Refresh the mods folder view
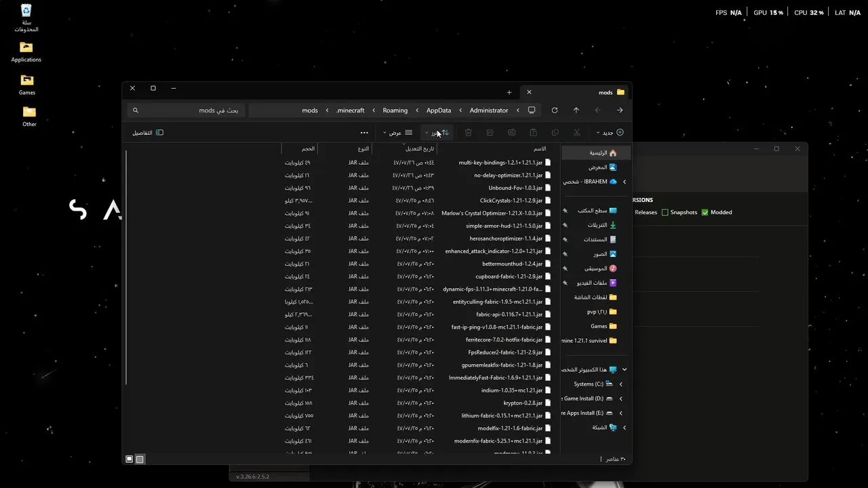 coord(554,110)
